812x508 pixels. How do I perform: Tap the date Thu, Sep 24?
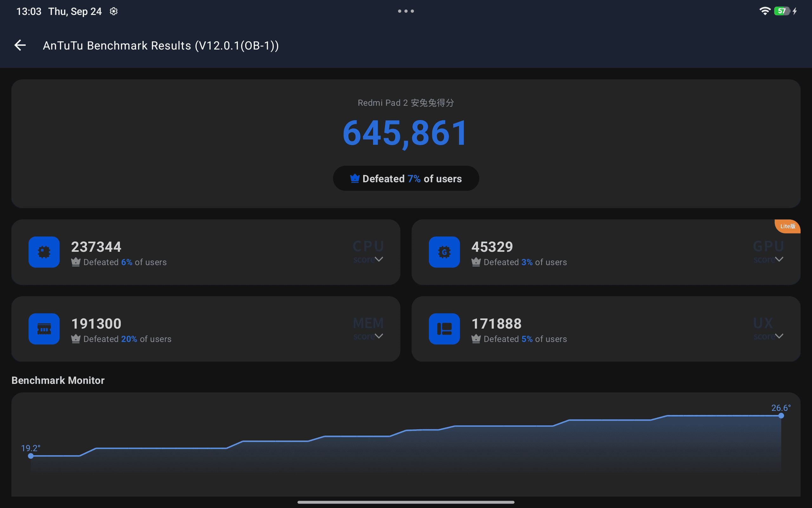(75, 11)
